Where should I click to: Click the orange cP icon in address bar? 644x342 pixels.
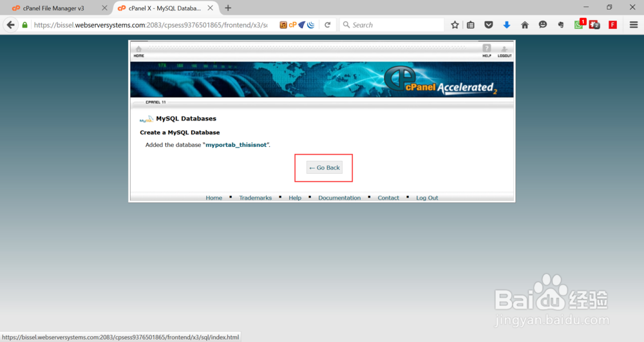click(293, 25)
